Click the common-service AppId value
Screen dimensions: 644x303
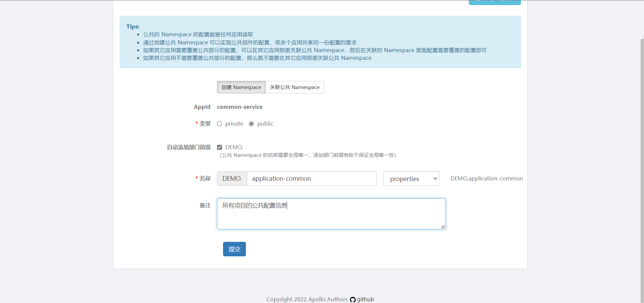click(x=239, y=107)
